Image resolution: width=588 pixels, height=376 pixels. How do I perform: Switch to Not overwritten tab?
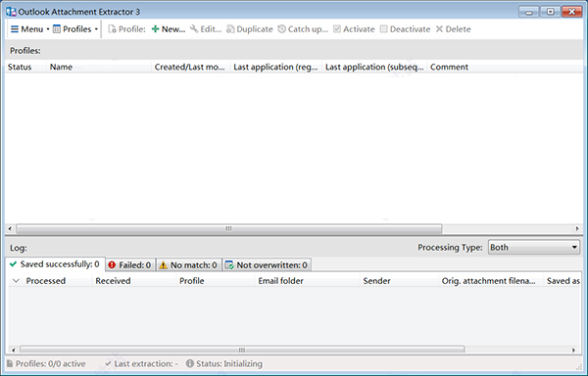tap(267, 265)
